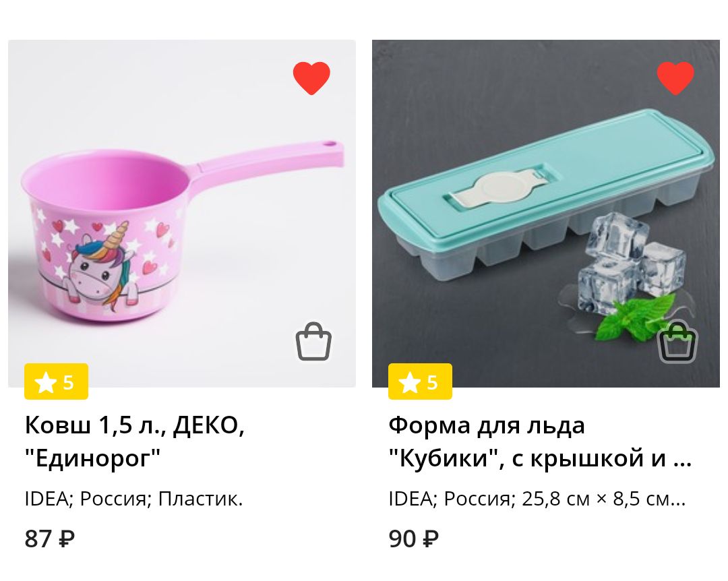Image resolution: width=728 pixels, height=581 pixels.
Task: View rating badge on ice cube tray
Action: pos(420,381)
